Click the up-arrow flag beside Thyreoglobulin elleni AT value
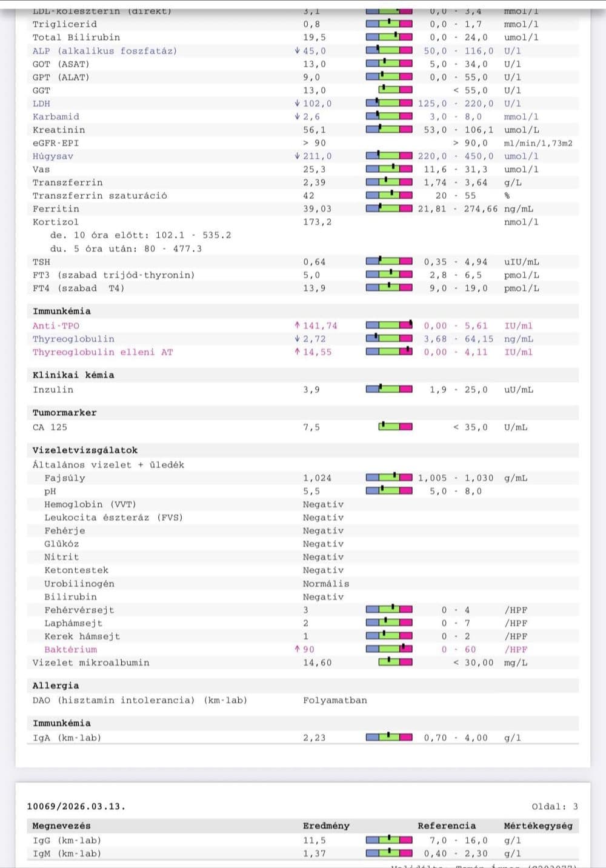This screenshot has height=868, width=606. click(x=297, y=352)
